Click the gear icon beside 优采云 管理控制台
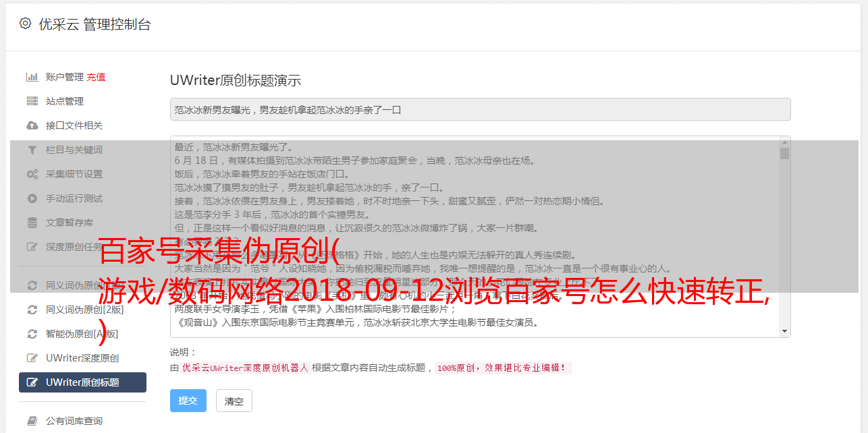The width and height of the screenshot is (868, 433). pyautogui.click(x=25, y=24)
